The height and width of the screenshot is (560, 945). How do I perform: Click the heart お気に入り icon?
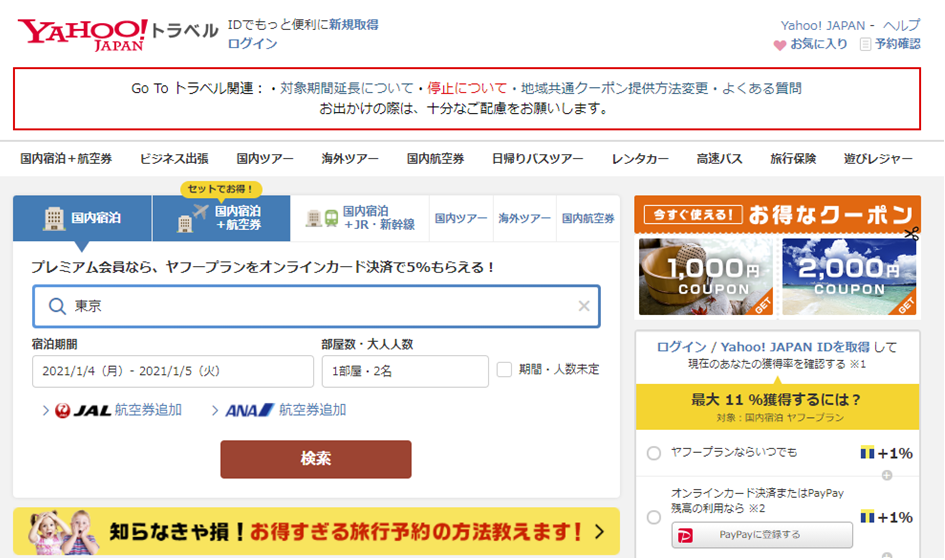(x=780, y=45)
